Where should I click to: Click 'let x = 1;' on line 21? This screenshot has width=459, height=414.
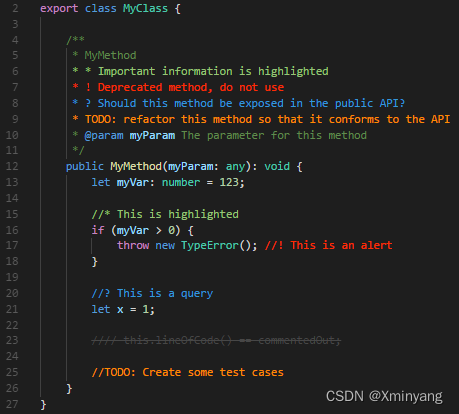coord(123,309)
